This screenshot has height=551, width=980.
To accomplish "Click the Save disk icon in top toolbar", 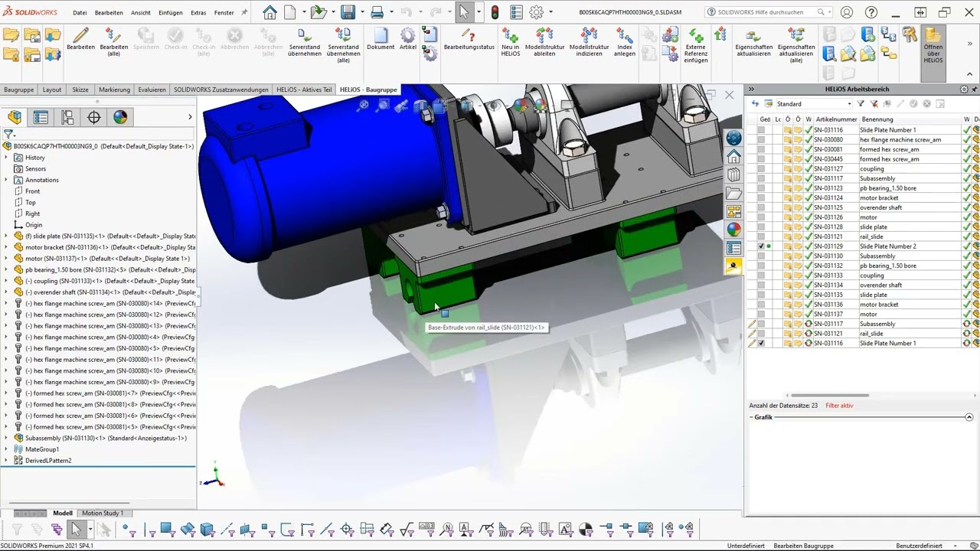I will 348,12.
